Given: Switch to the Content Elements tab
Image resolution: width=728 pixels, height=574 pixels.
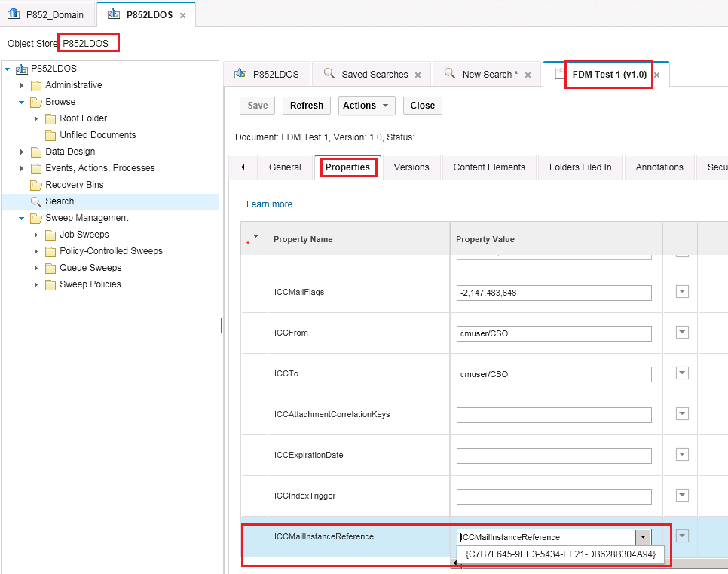Looking at the screenshot, I should (x=488, y=167).
